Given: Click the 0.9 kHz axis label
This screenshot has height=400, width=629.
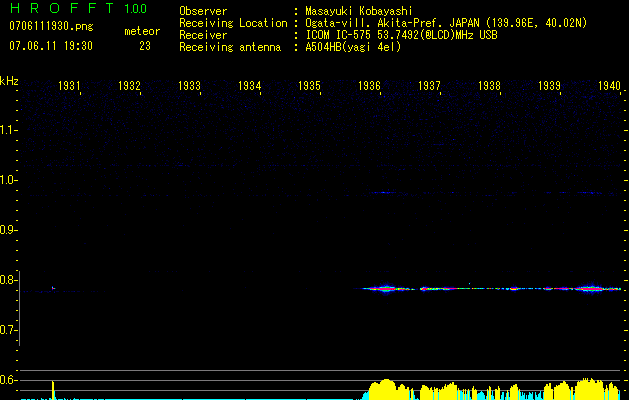Looking at the screenshot, I should (x=8, y=230).
